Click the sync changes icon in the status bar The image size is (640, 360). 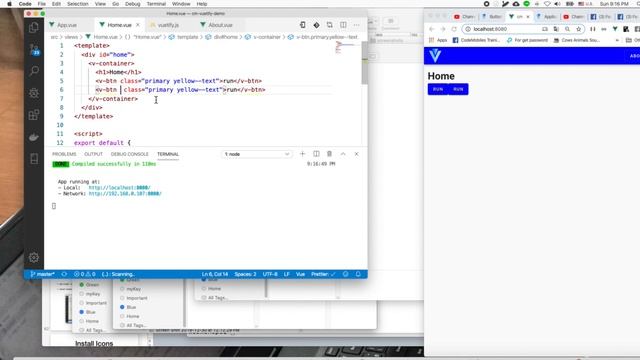(x=64, y=274)
